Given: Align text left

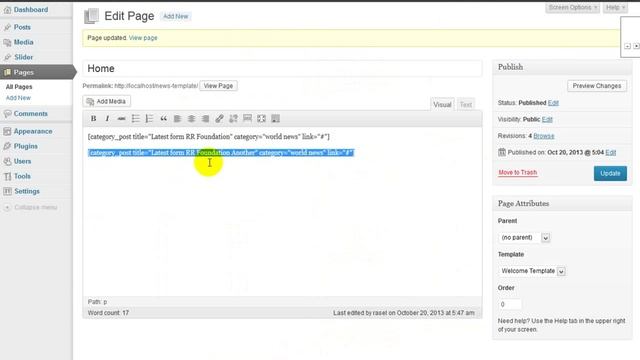Looking at the screenshot, I should click(x=177, y=118).
